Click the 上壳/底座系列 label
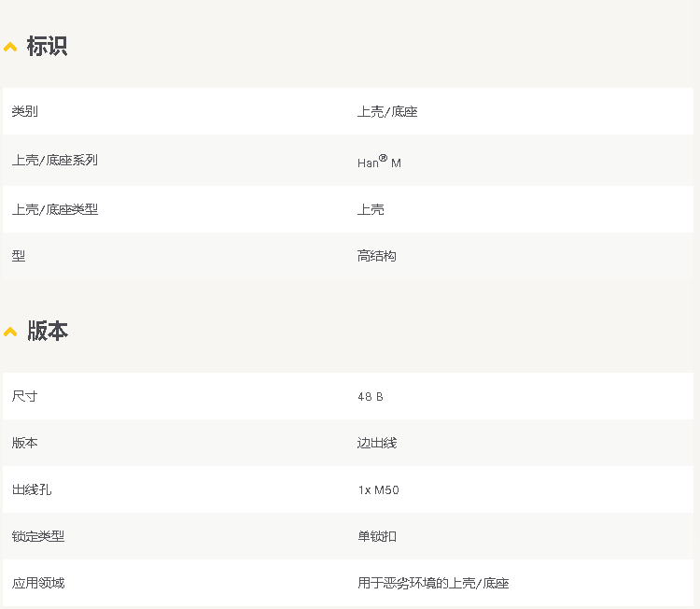The height and width of the screenshot is (609, 700). tap(54, 160)
